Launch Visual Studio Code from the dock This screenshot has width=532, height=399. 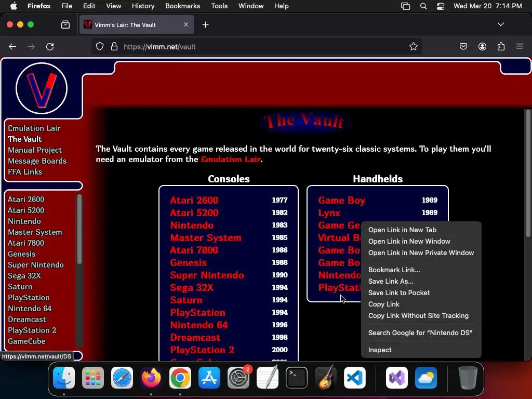[355, 378]
